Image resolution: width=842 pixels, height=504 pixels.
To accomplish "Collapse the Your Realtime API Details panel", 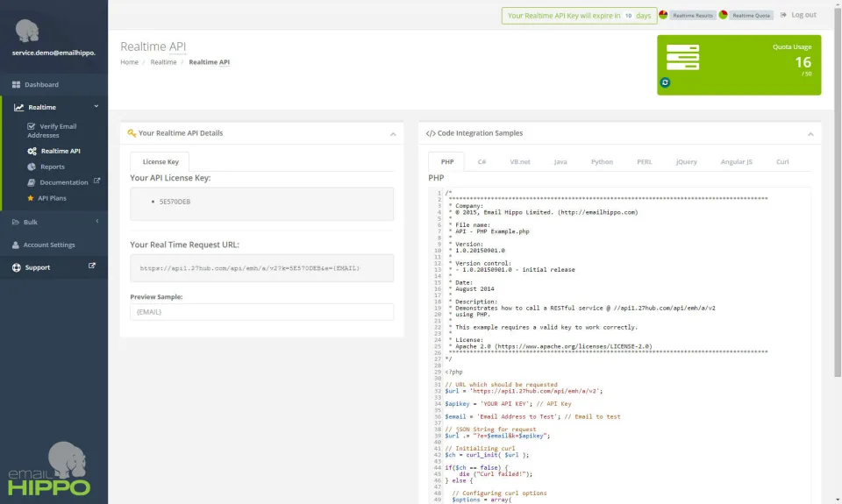I will [393, 134].
